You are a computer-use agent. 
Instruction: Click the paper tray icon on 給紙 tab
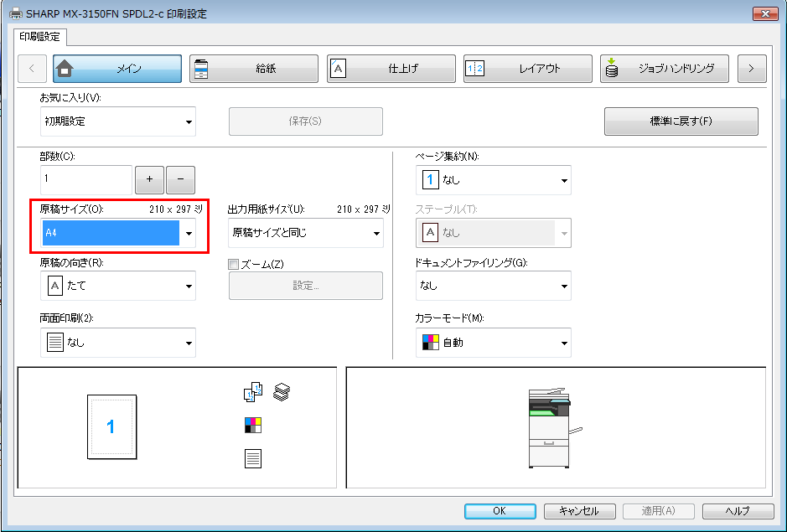pyautogui.click(x=201, y=69)
